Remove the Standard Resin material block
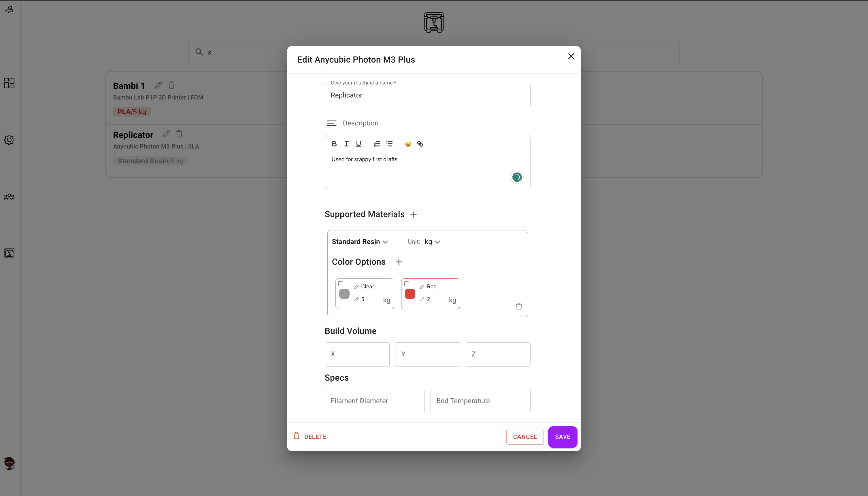 click(x=518, y=307)
